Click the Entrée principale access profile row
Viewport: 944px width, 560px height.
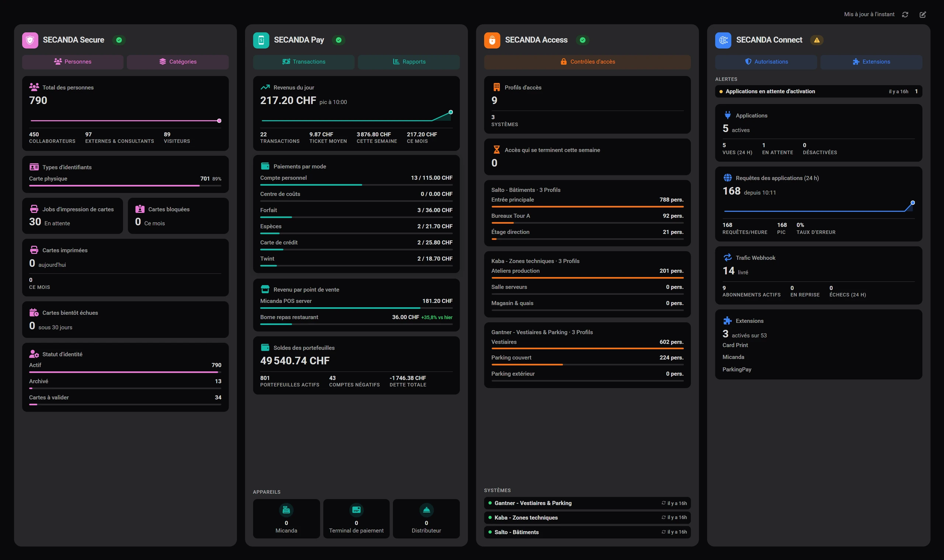pyautogui.click(x=587, y=202)
